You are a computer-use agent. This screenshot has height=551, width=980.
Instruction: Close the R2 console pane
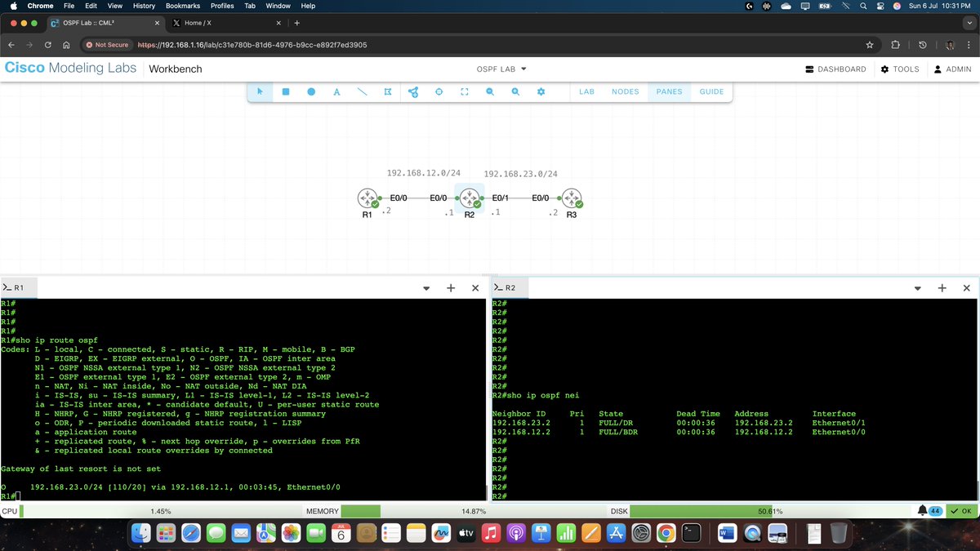(967, 288)
